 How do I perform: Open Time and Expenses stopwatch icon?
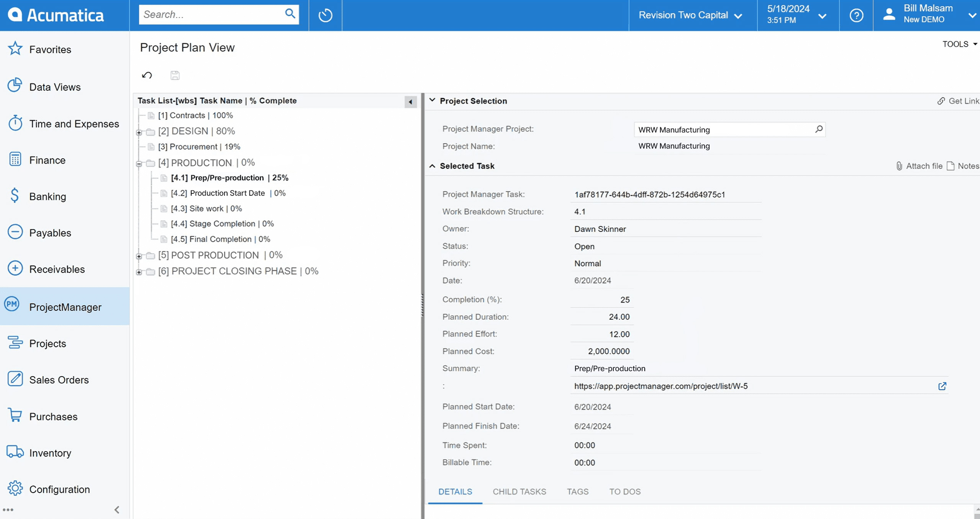pyautogui.click(x=15, y=123)
